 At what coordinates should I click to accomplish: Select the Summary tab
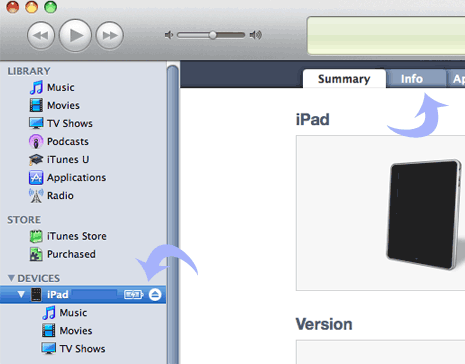(344, 79)
